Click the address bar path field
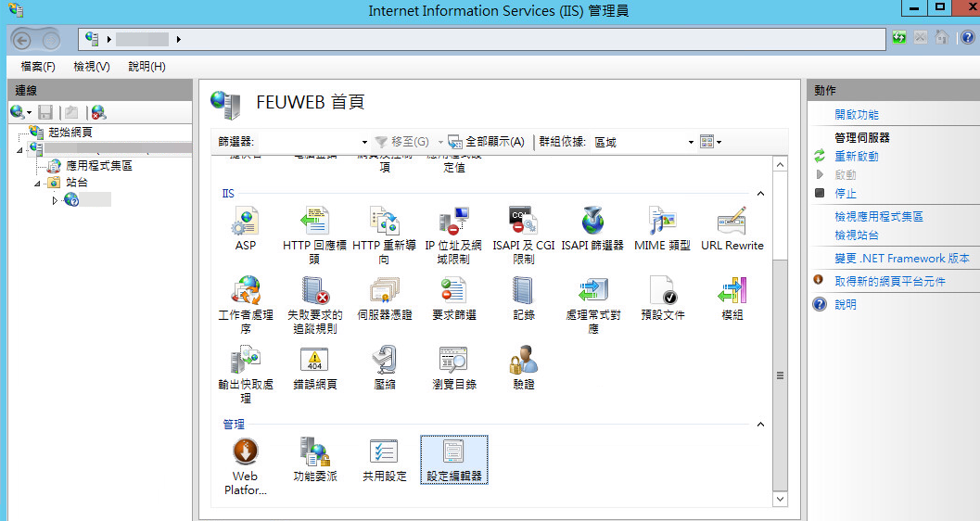The width and height of the screenshot is (980, 521). point(481,39)
